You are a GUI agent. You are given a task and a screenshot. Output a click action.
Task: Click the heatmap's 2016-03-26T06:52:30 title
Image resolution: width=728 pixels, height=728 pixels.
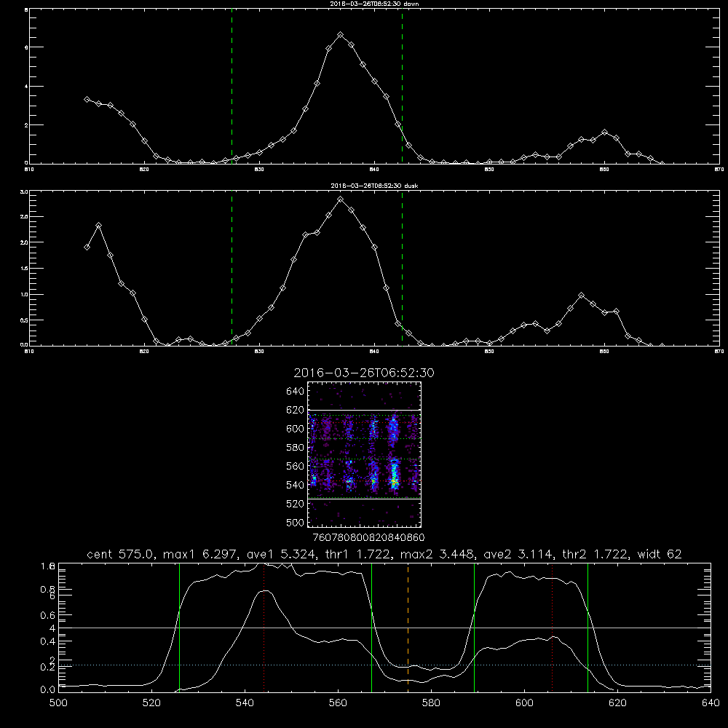pos(364,373)
